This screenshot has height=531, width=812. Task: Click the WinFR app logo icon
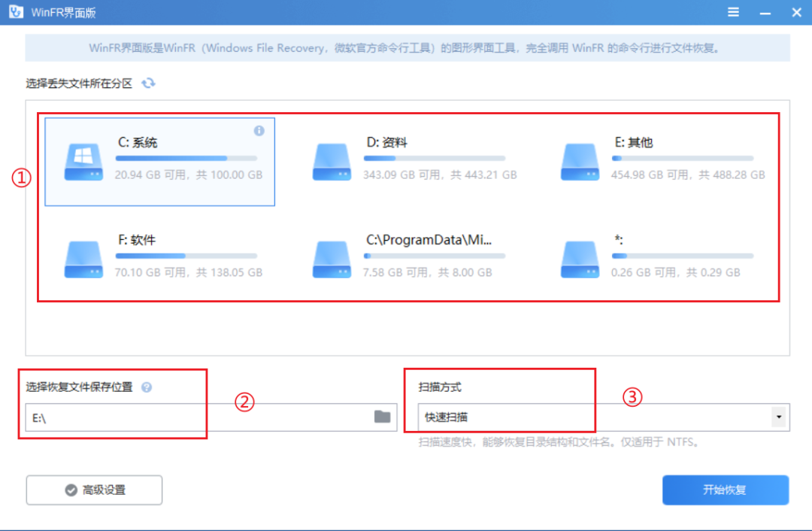tap(16, 12)
